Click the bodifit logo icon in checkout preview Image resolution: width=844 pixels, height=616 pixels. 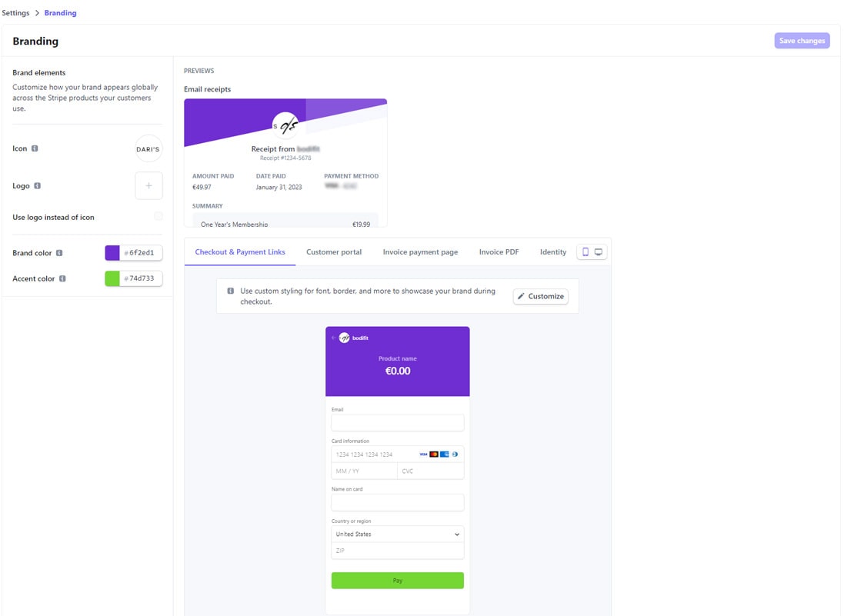click(344, 338)
